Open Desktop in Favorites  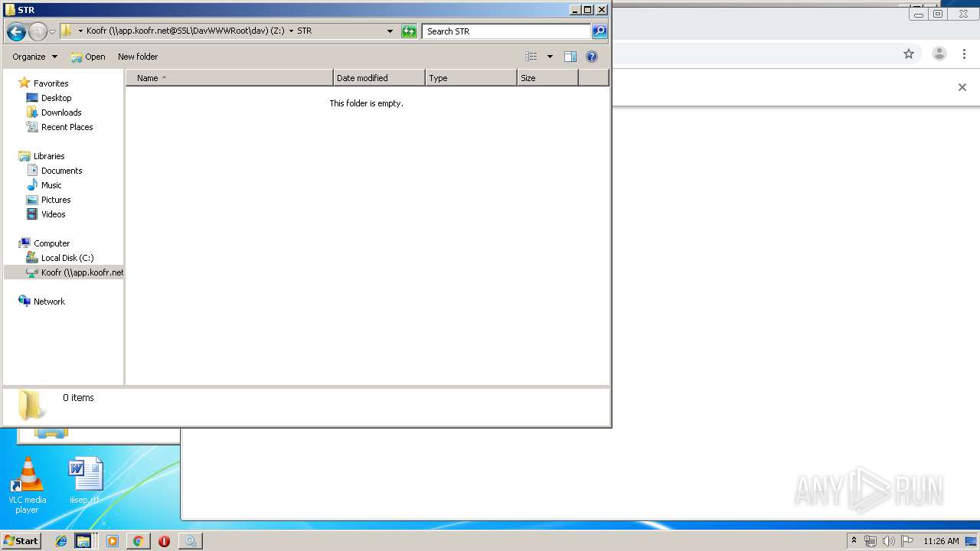point(56,98)
